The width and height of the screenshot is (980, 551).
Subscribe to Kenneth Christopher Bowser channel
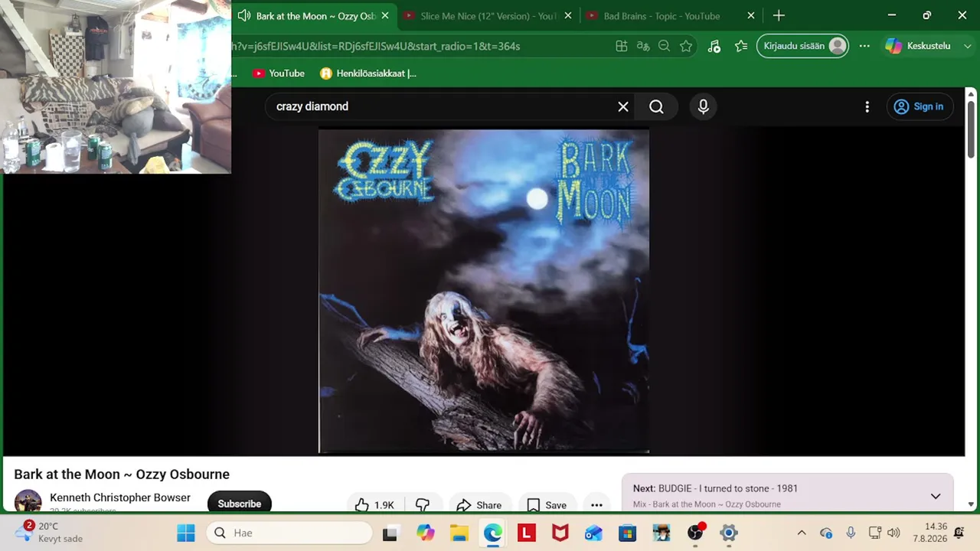[x=239, y=503]
